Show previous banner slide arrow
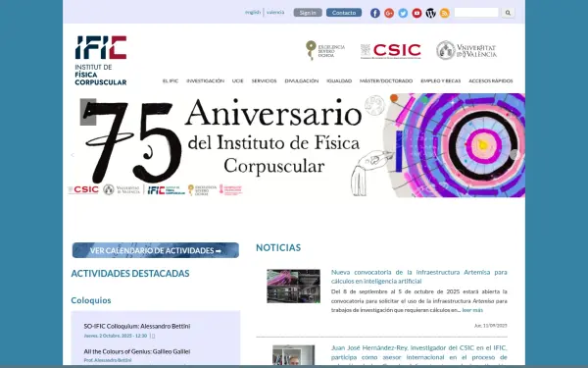Screen dimensions: 588x368 [x=73, y=155]
